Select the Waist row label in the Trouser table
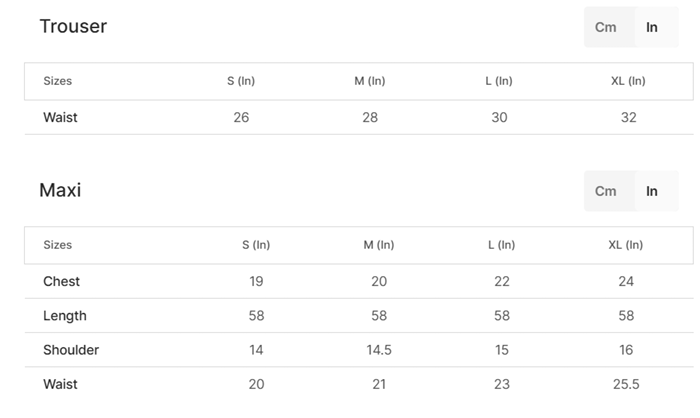700x418 pixels. 60,117
